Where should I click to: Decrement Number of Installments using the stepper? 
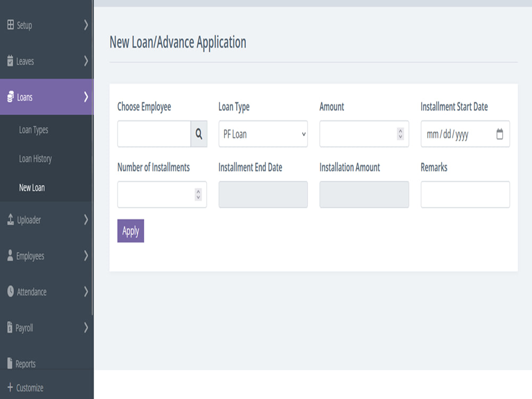point(198,197)
